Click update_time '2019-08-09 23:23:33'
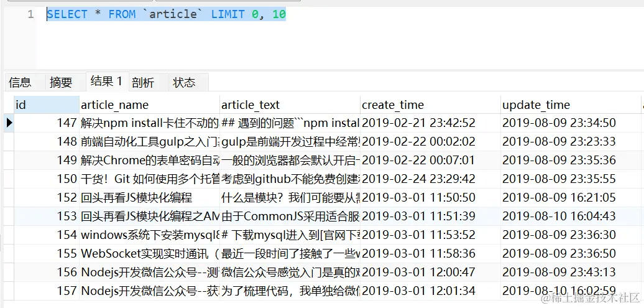644x308 pixels. point(571,141)
